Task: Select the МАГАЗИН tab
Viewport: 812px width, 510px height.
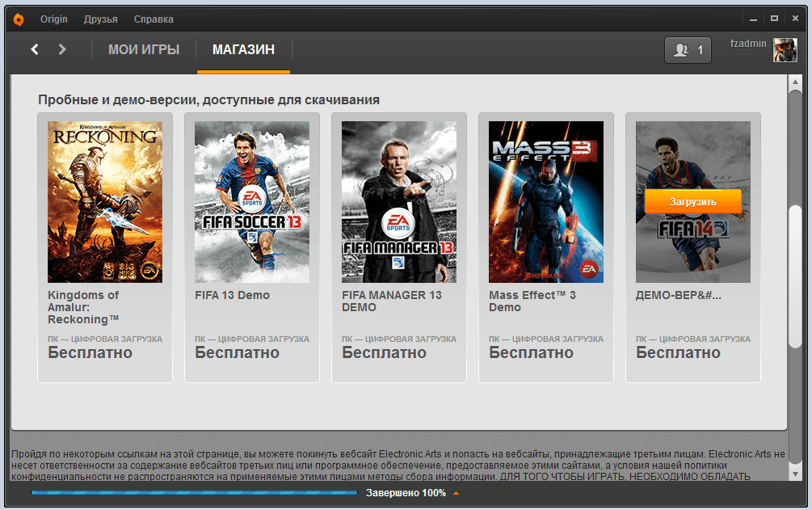Action: click(x=243, y=50)
